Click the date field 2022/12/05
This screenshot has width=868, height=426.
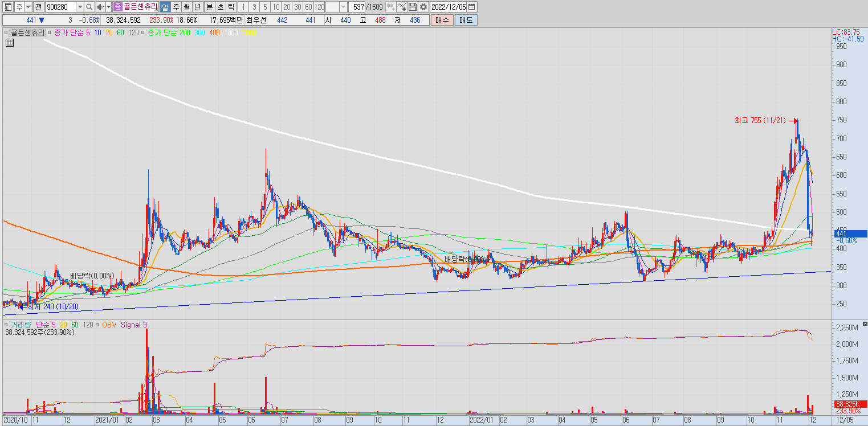(x=449, y=7)
